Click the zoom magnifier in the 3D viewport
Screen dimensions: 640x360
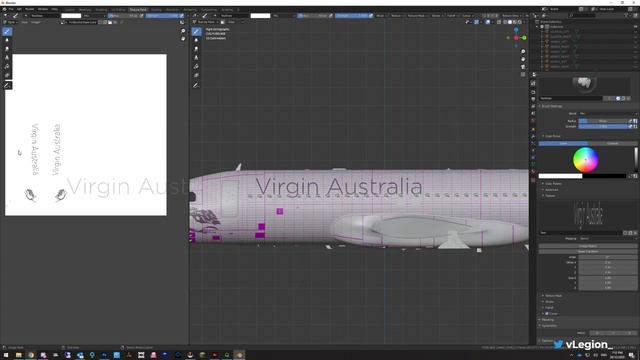(523, 52)
